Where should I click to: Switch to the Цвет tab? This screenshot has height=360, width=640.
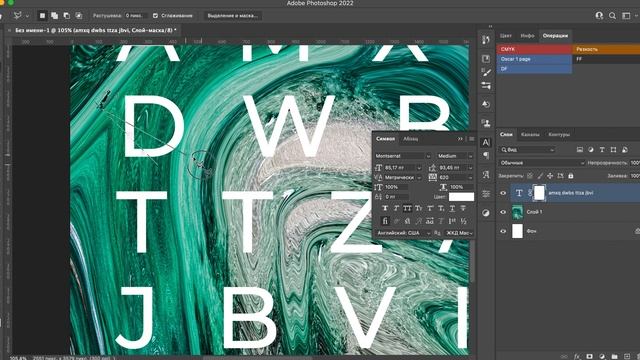pyautogui.click(x=506, y=36)
